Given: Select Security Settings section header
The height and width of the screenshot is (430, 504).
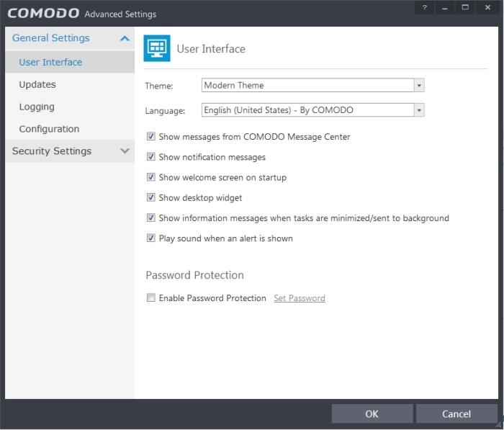Looking at the screenshot, I should pyautogui.click(x=70, y=151).
